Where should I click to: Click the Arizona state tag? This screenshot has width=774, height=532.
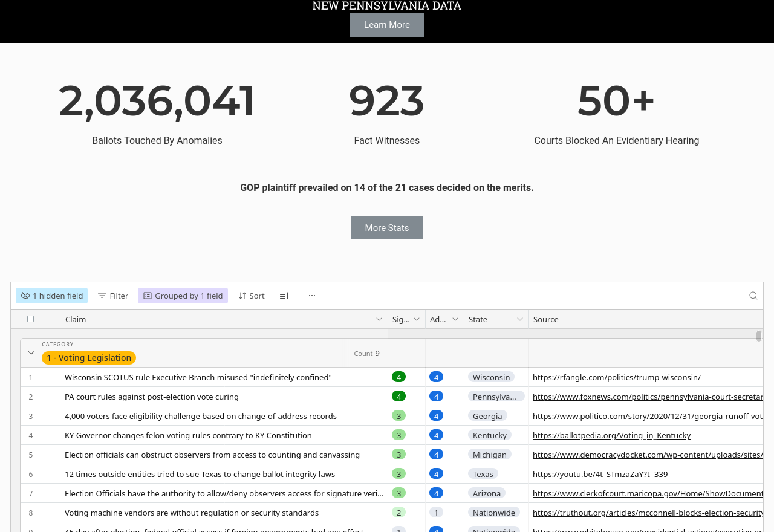pos(487,493)
